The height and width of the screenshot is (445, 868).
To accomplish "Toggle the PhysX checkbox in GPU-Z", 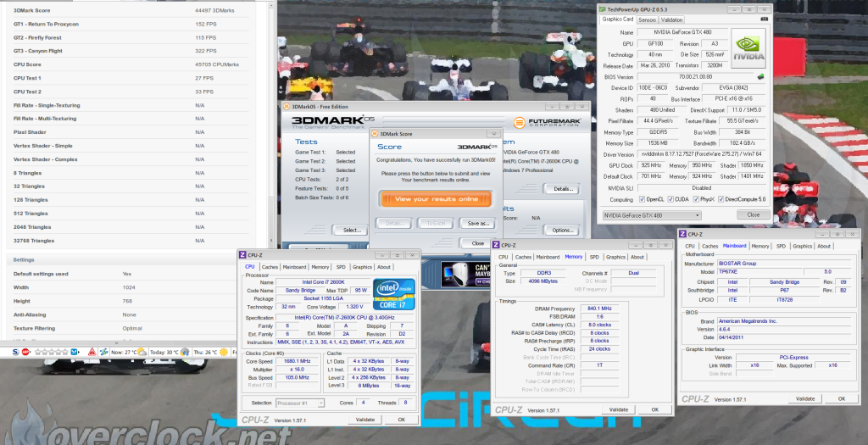I will [696, 199].
